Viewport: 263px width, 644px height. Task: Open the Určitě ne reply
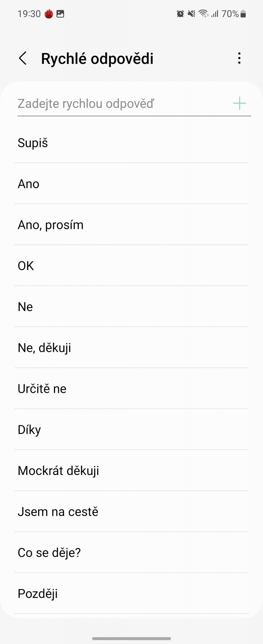[131, 389]
